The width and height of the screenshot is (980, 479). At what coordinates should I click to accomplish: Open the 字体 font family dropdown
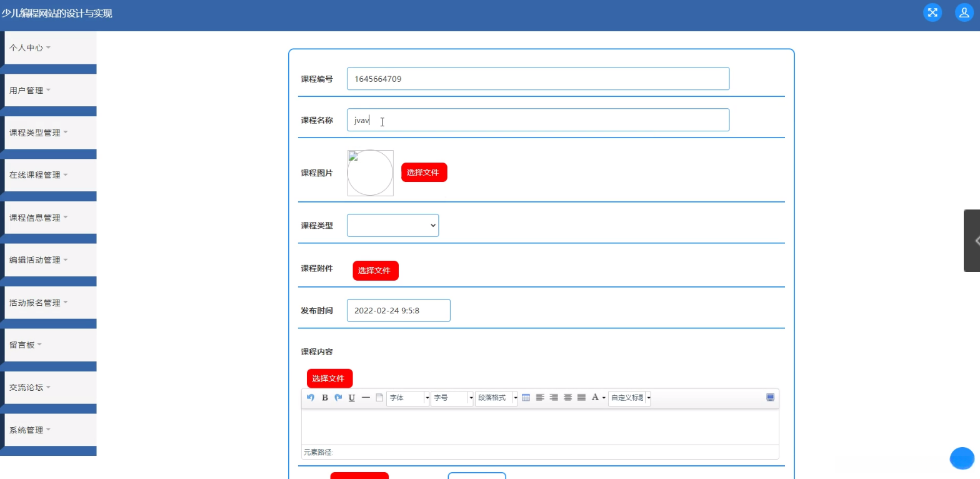[x=408, y=398]
